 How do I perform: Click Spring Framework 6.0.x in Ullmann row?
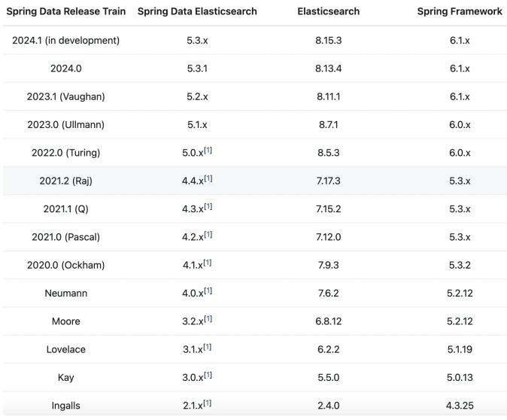tap(460, 125)
